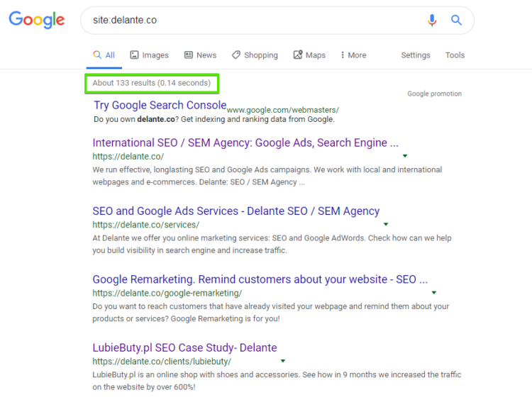
Task: Expand dropdown arrow beside delante.co homepage URL
Action: click(x=405, y=155)
